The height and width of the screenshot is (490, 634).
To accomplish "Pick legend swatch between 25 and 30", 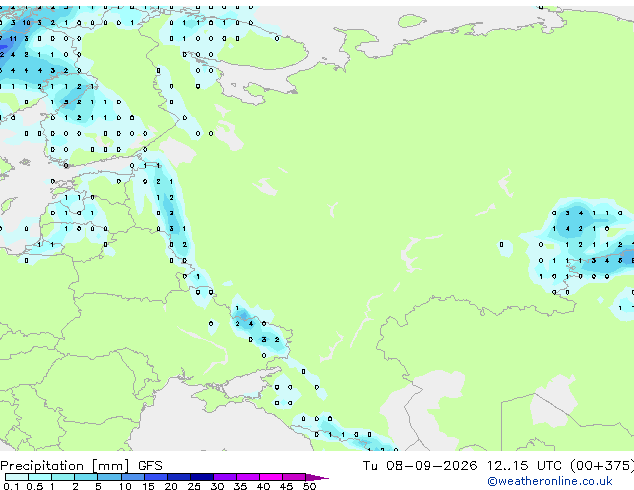I will click(x=201, y=477).
